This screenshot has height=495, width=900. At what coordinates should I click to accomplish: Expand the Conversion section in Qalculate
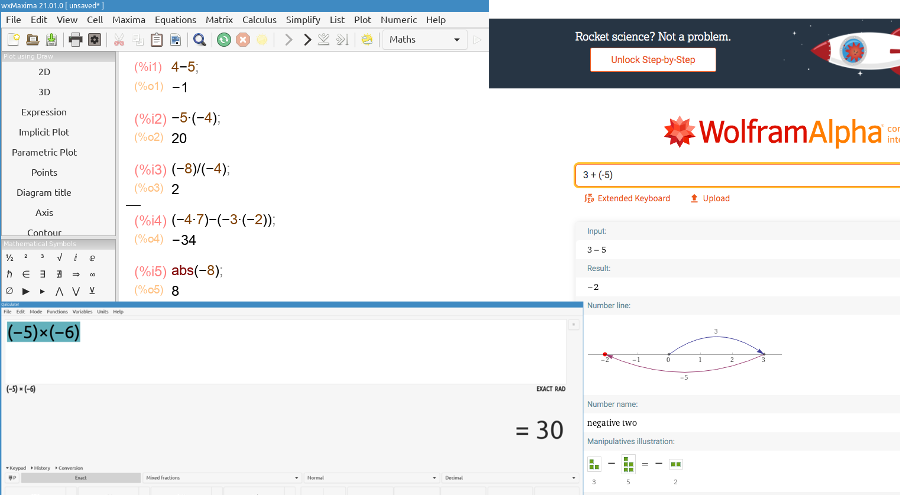[x=69, y=468]
